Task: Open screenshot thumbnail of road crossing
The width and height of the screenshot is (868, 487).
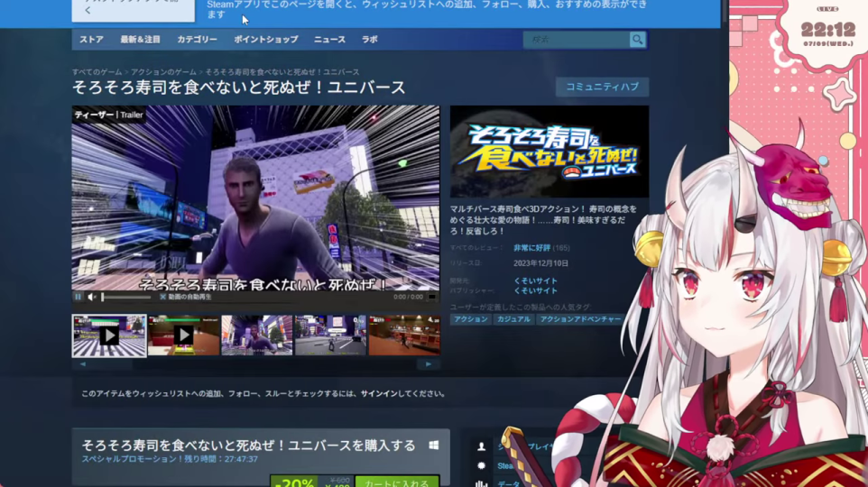Action: click(x=330, y=335)
